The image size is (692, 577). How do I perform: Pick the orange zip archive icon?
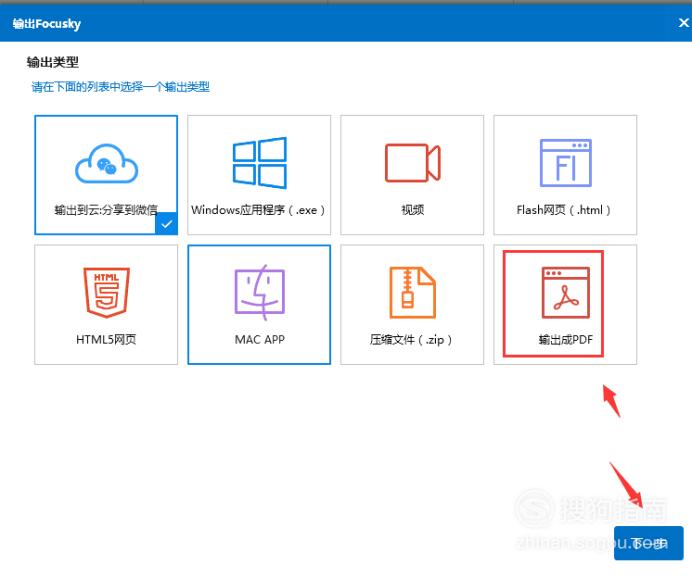coord(412,292)
